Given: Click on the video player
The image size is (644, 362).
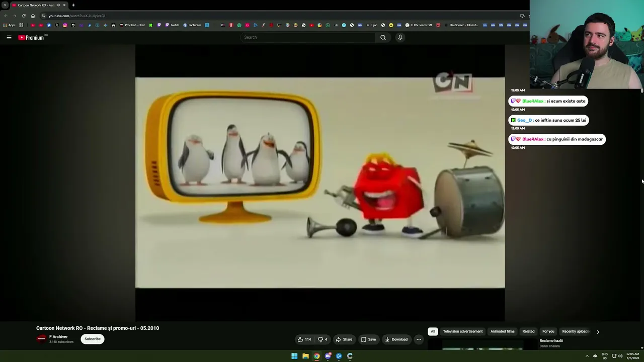Looking at the screenshot, I should click(320, 183).
